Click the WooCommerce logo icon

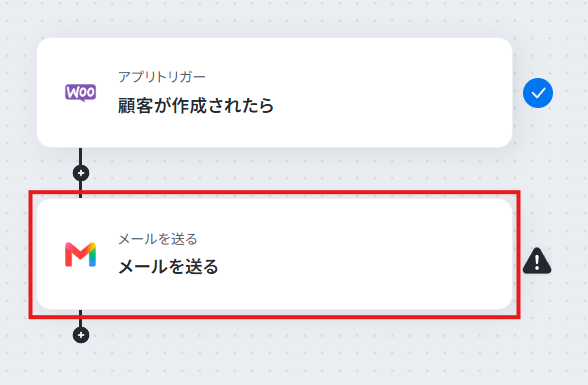81,93
